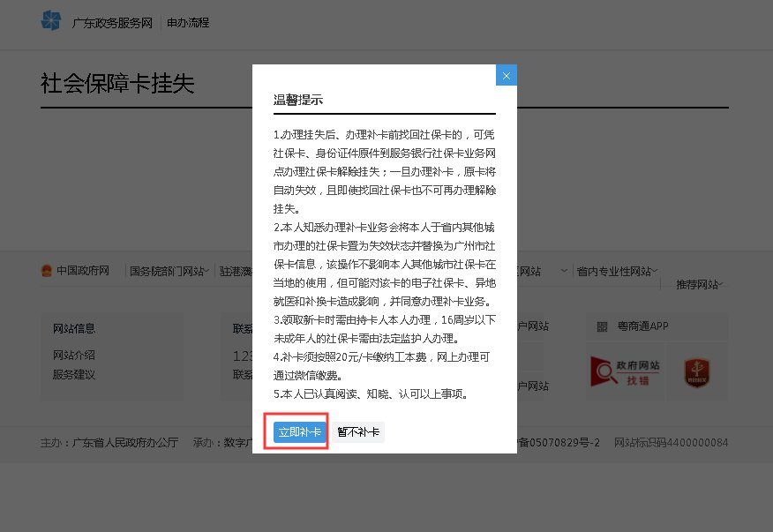Click the 温馨提示 dialog heading
The height and width of the screenshot is (532, 773).
tap(298, 100)
